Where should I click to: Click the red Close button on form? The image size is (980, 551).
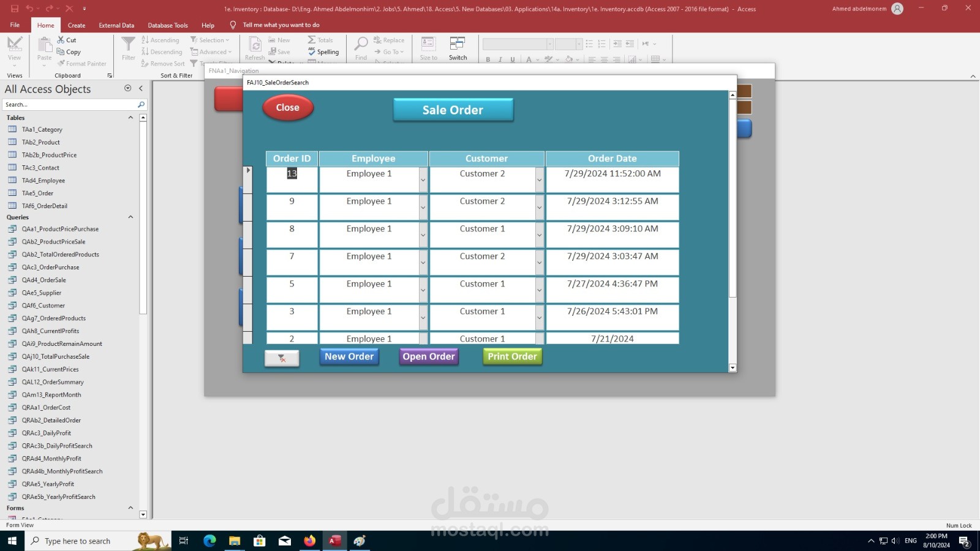coord(288,108)
